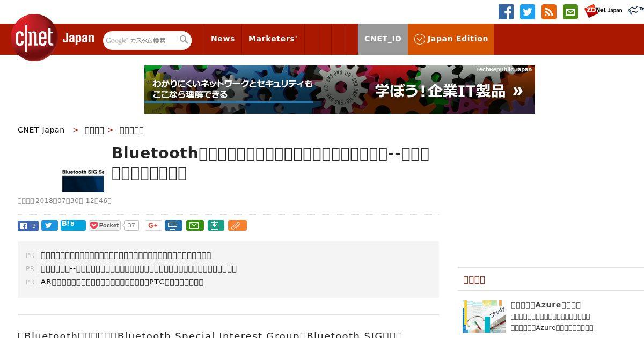Open the Marketers' menu item
This screenshot has width=644, height=338.
273,39
